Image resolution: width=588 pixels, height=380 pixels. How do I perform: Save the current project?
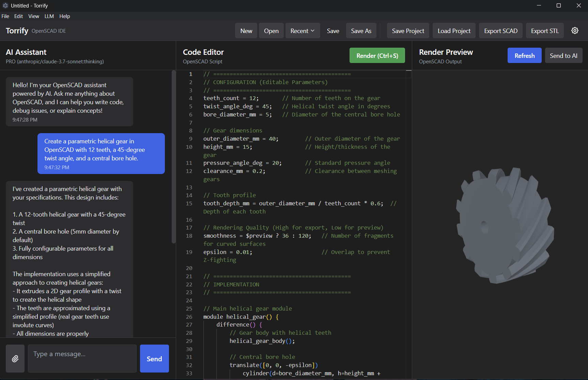click(408, 30)
